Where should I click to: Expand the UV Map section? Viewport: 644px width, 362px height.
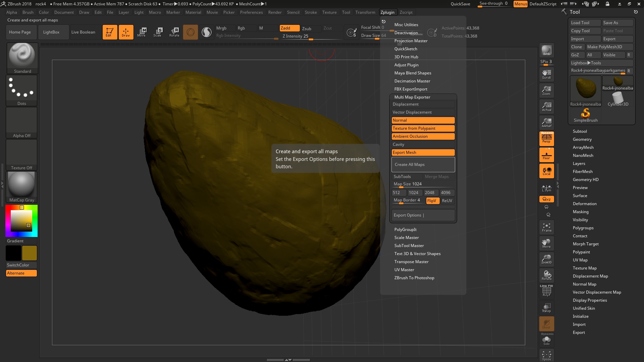(x=580, y=260)
